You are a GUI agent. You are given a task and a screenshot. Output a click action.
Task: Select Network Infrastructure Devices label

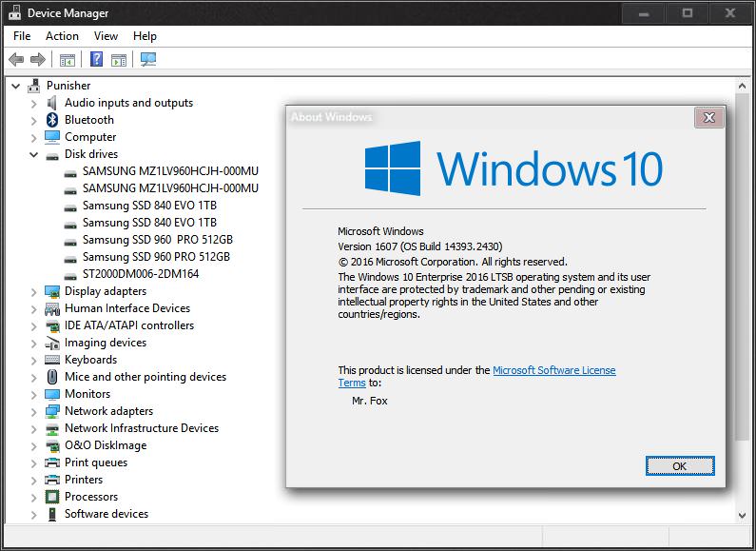[x=142, y=428]
